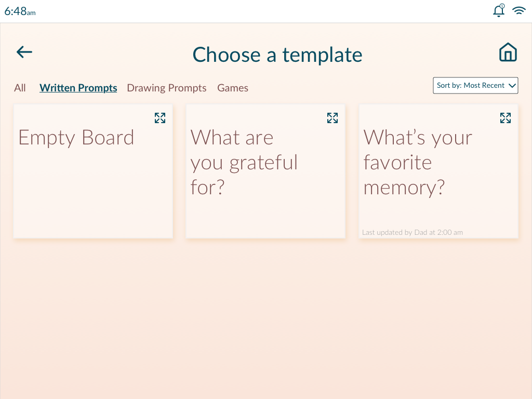Pick the What are you grateful for card
Image resolution: width=532 pixels, height=399 pixels.
click(x=265, y=171)
